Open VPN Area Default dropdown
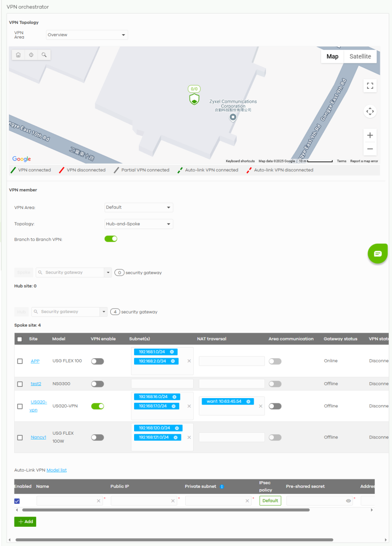Image resolution: width=392 pixels, height=546 pixels. pos(139,208)
